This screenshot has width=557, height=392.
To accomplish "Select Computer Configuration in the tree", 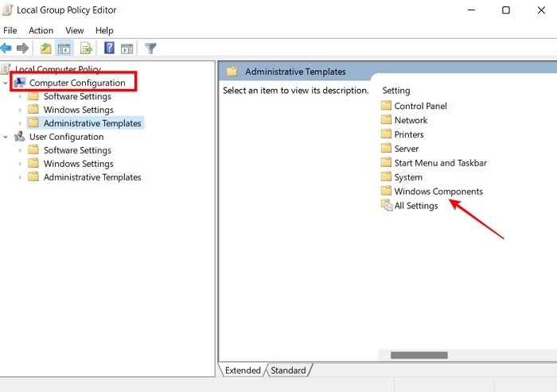I will point(77,83).
